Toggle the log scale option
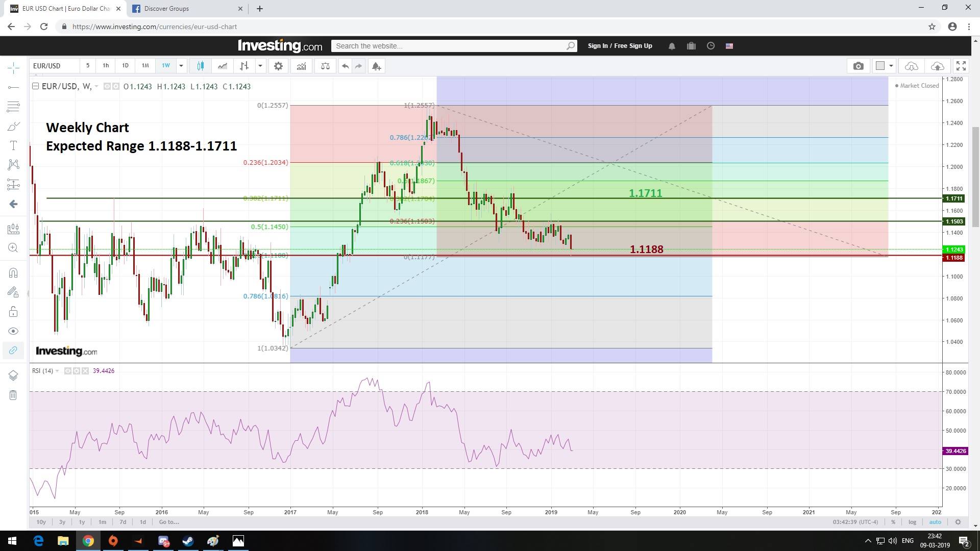Viewport: 980px width, 551px height. click(x=912, y=522)
